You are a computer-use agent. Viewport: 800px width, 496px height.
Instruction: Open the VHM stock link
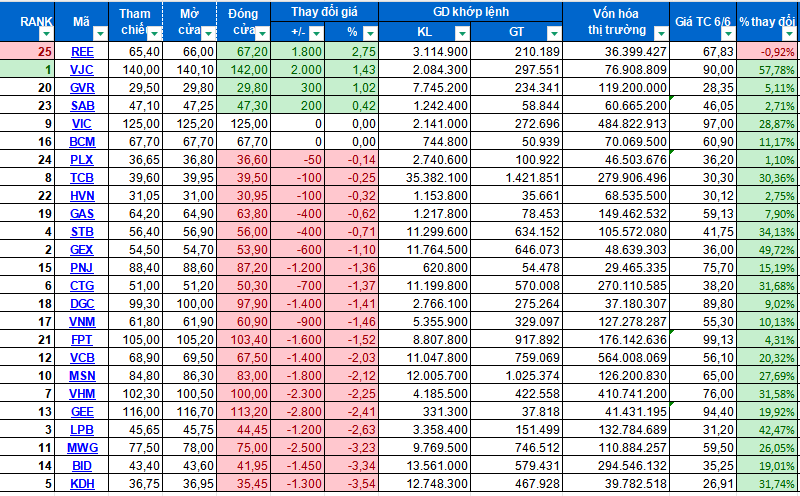pyautogui.click(x=82, y=394)
